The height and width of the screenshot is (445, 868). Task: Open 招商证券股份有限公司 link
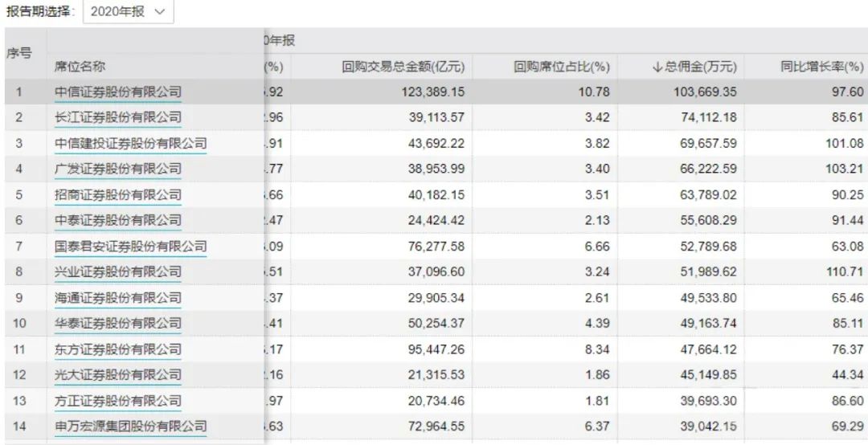coord(117,194)
